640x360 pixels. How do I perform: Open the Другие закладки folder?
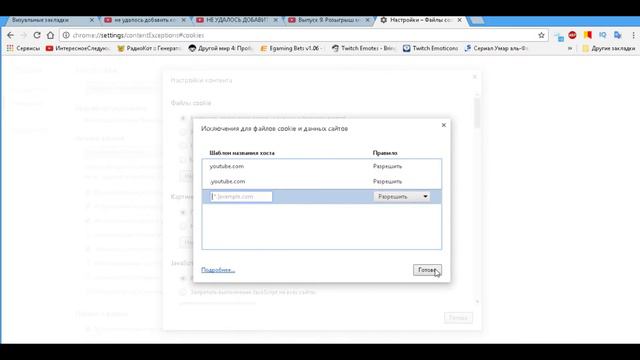pyautogui.click(x=609, y=48)
